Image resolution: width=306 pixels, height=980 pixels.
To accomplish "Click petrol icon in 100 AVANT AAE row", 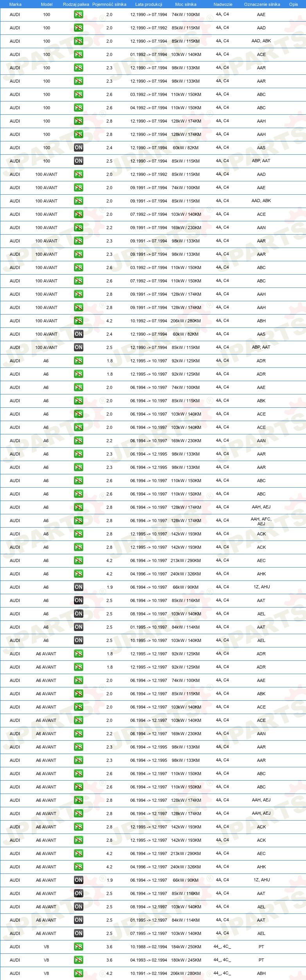I will [x=78, y=188].
